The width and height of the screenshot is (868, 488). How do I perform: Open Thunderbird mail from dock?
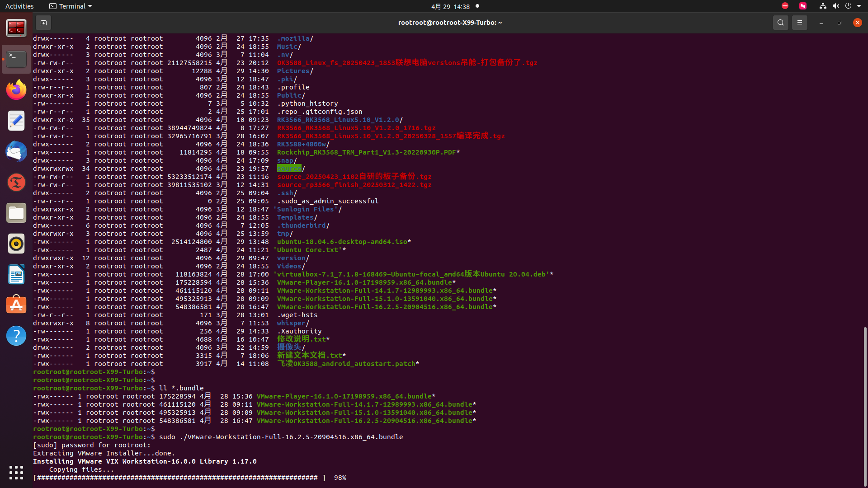[16, 151]
